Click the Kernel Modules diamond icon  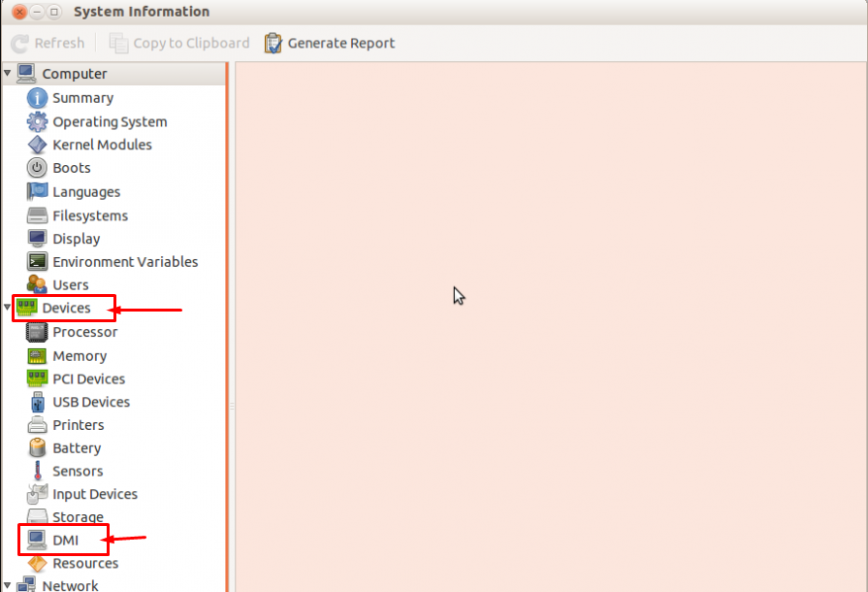pos(37,145)
